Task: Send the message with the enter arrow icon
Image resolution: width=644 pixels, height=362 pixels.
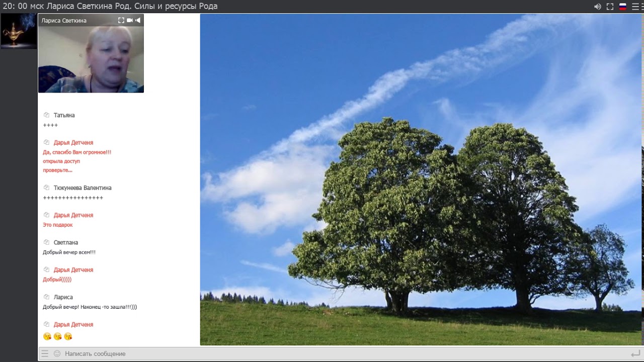Action: (635, 353)
